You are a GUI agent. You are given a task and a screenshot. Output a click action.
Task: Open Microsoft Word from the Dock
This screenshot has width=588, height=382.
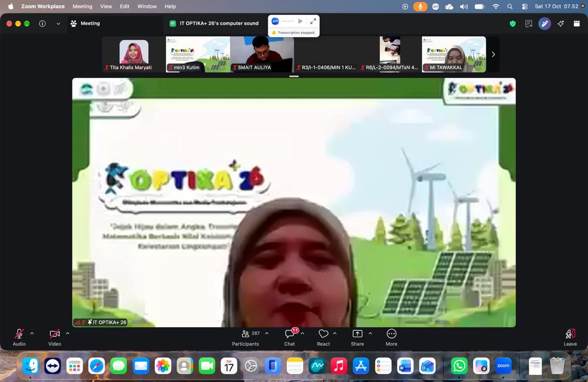pos(405,366)
